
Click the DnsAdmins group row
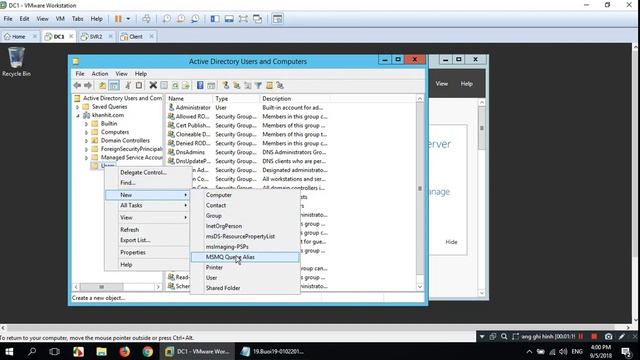click(248, 152)
